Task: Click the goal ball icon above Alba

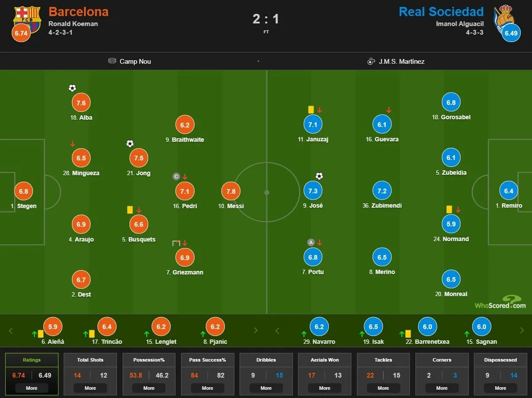Action: pyautogui.click(x=72, y=88)
